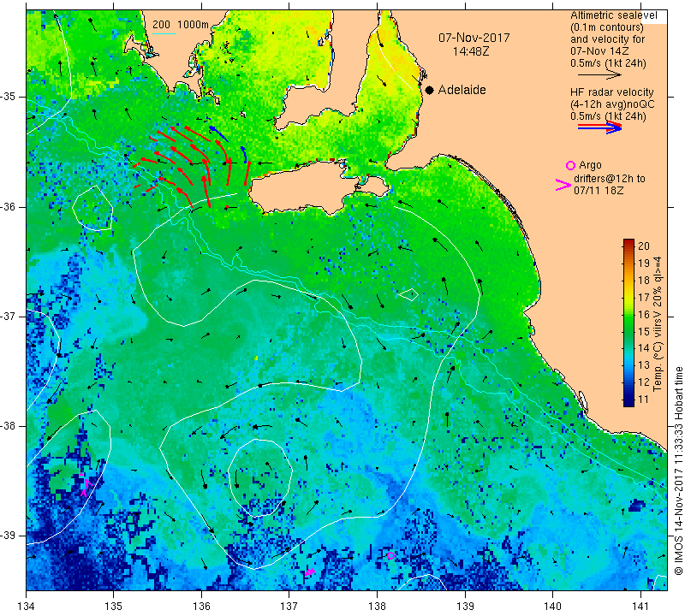Click the blue HF radar arrow near 136E
This screenshot has height=616, width=685.
pyautogui.click(x=218, y=133)
